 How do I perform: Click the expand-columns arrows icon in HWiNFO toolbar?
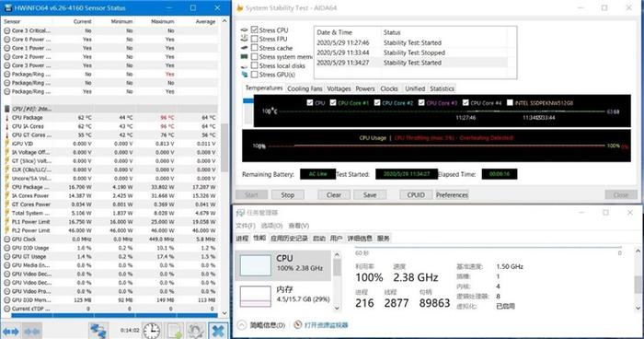pyautogui.click(x=11, y=331)
